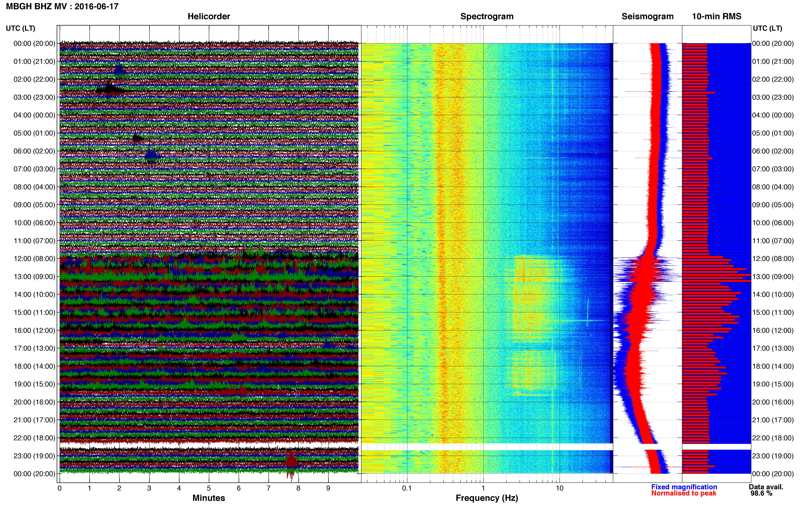Click left-axis time label 09:00 (05:00)
The height and width of the screenshot is (508, 812).
[34, 205]
